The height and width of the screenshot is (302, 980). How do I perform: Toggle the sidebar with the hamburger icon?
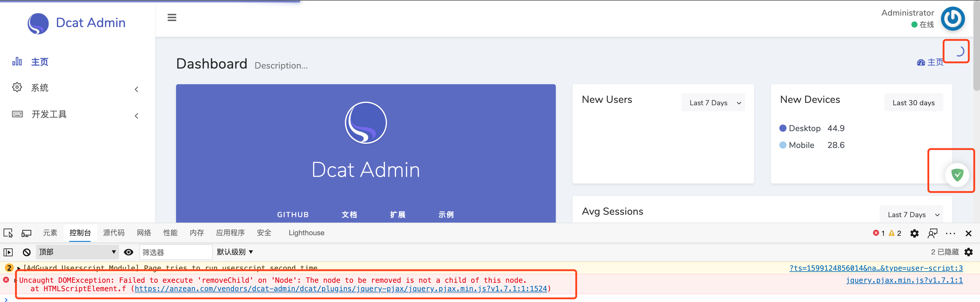172,17
